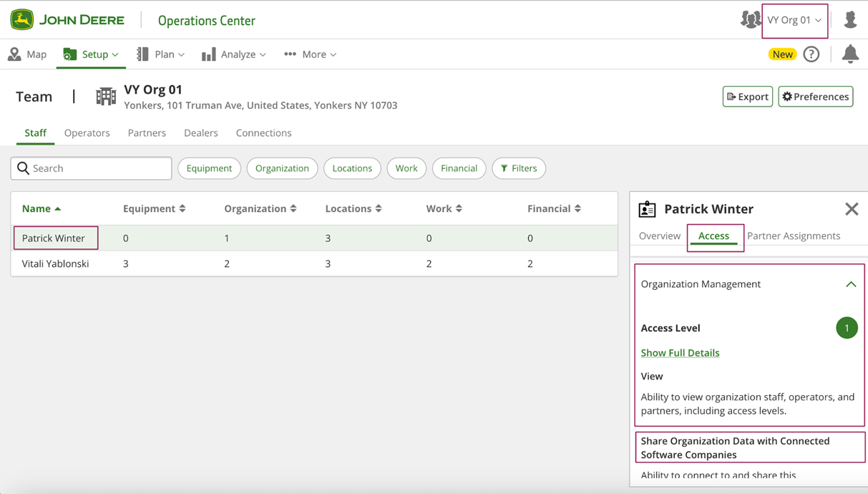
Task: Collapse the Organization Management section
Action: [850, 284]
